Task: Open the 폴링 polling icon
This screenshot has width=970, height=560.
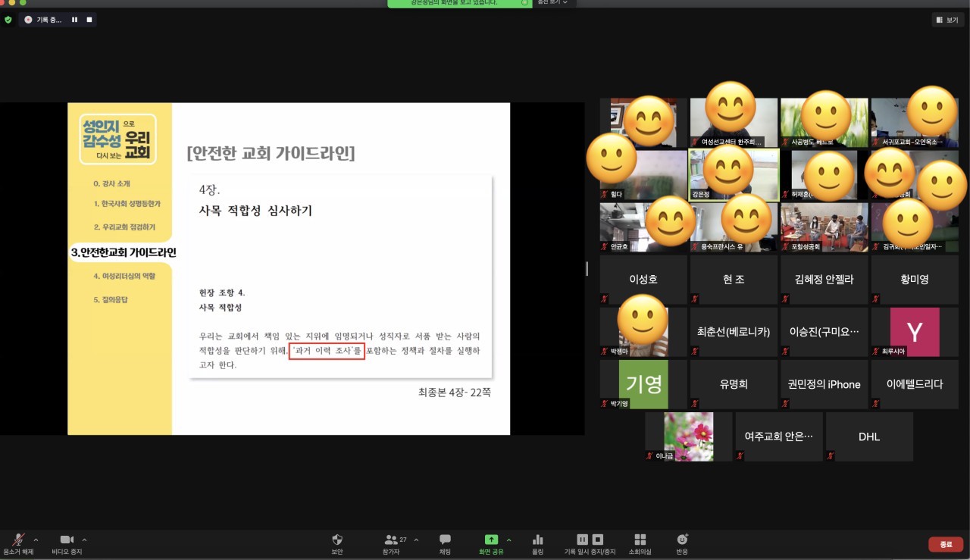Action: point(538,540)
